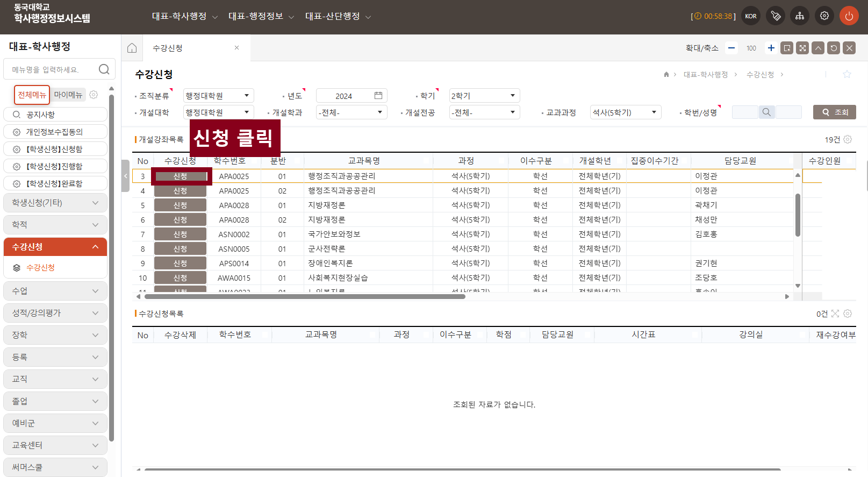The width and height of the screenshot is (868, 477).
Task: Open the 개설대학 dropdown
Action: [218, 112]
